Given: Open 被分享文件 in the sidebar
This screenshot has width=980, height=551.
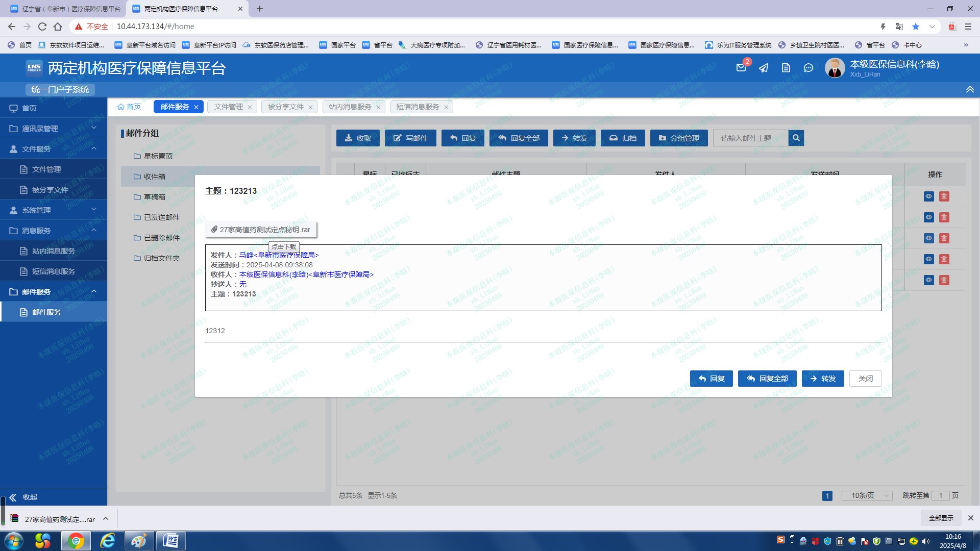Looking at the screenshot, I should coord(54,189).
